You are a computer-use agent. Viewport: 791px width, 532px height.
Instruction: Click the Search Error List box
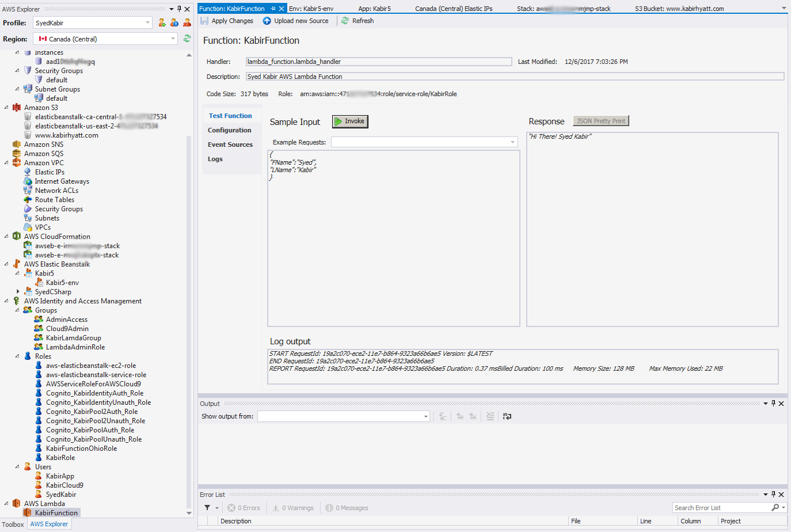(722, 508)
